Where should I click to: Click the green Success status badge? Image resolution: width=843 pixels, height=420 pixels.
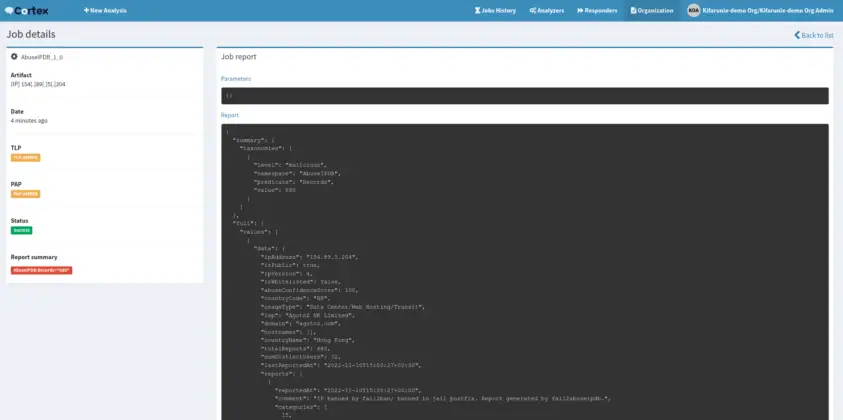point(21,230)
